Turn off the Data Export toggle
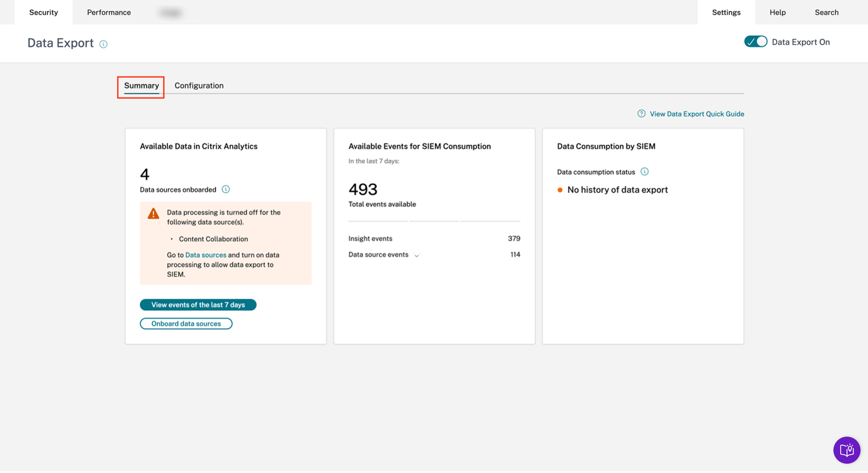The width and height of the screenshot is (868, 473). tap(756, 42)
